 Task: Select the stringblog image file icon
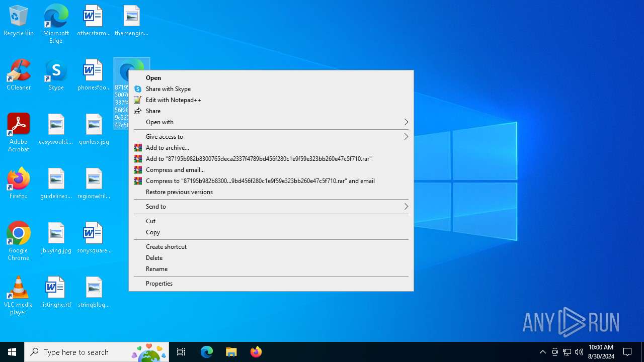coord(94,293)
